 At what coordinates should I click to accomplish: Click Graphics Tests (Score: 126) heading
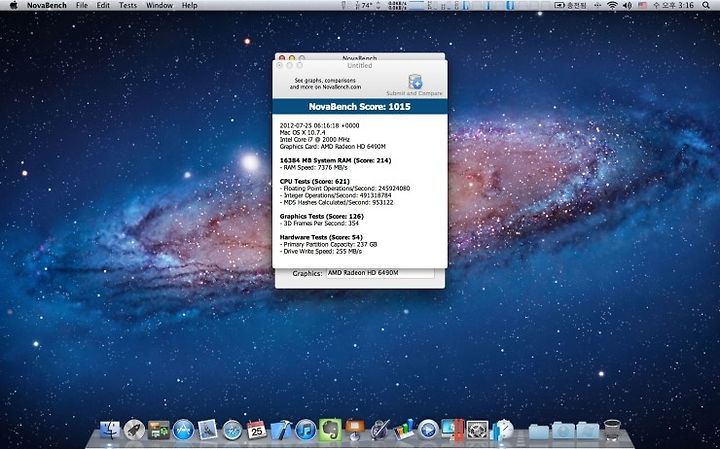(321, 216)
